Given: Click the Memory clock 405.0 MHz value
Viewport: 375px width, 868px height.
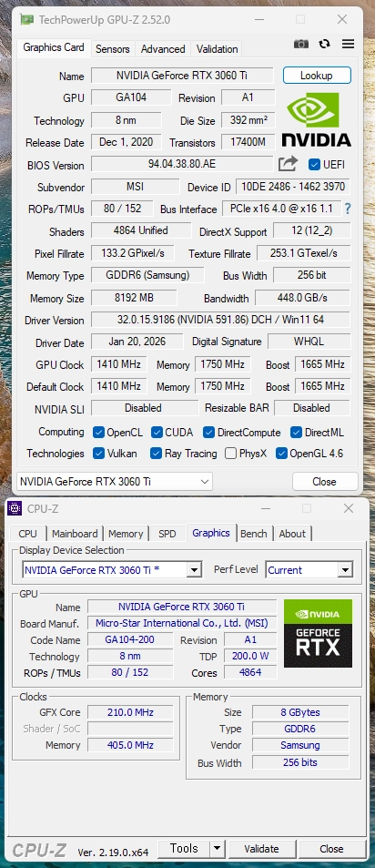Looking at the screenshot, I should click(130, 745).
